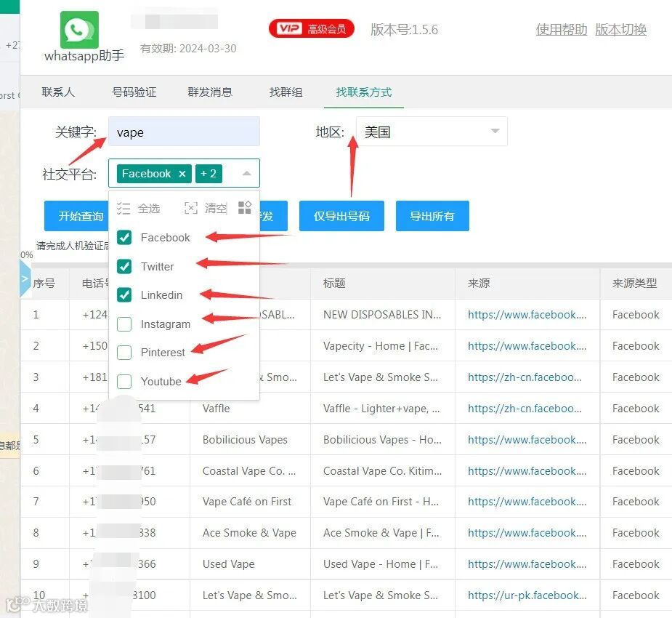Click the 导出所有 button
672x618 pixels.
coord(432,216)
